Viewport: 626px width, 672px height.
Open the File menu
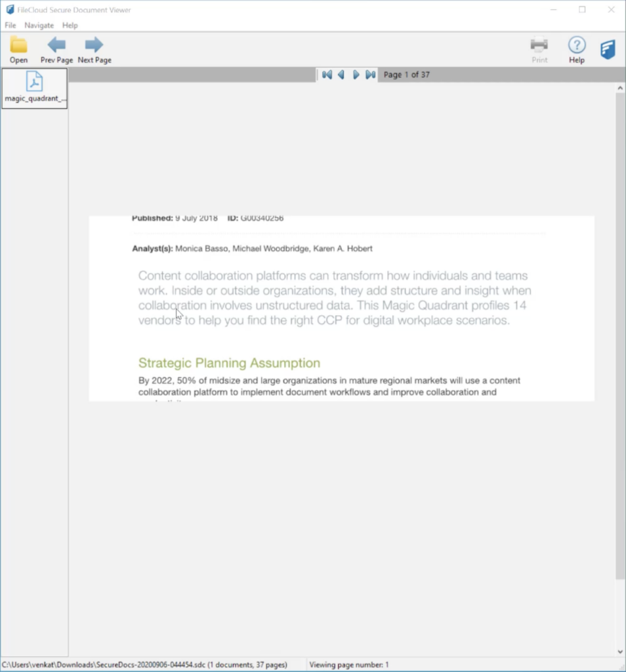[x=10, y=26]
